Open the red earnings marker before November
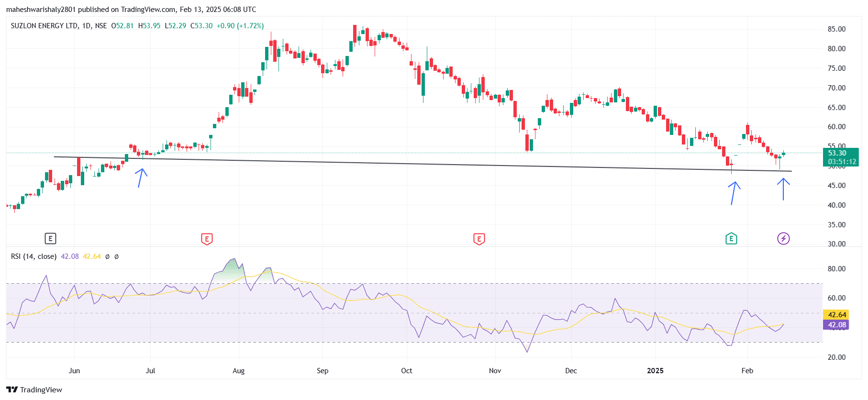868x400 pixels. pos(479,239)
